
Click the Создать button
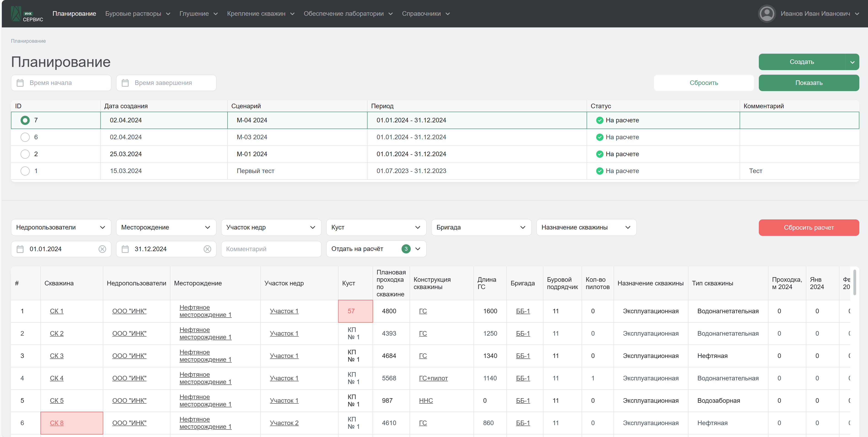pos(802,62)
